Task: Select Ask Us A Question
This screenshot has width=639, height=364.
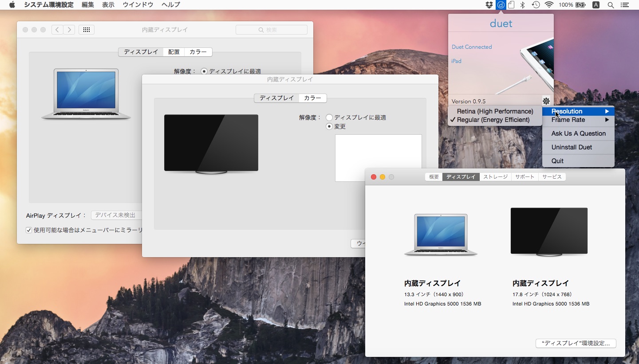Action: pos(578,133)
